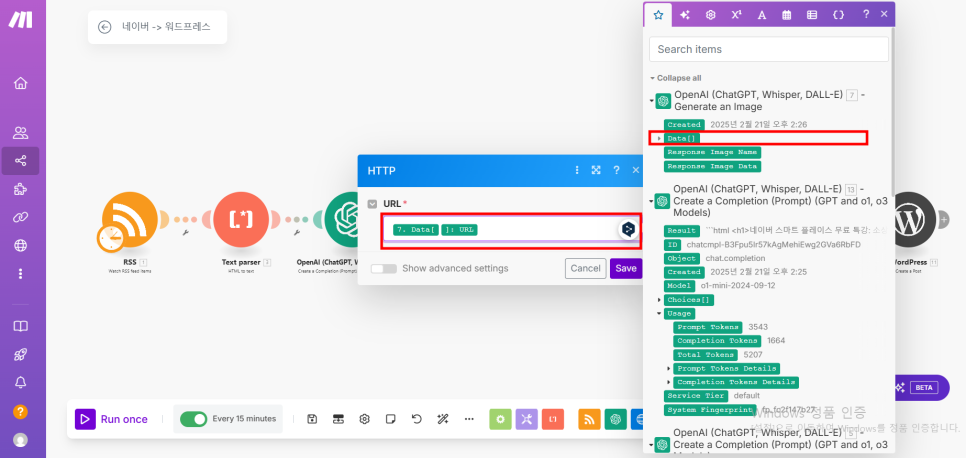Expand the Data[] item arrow

(x=659, y=138)
